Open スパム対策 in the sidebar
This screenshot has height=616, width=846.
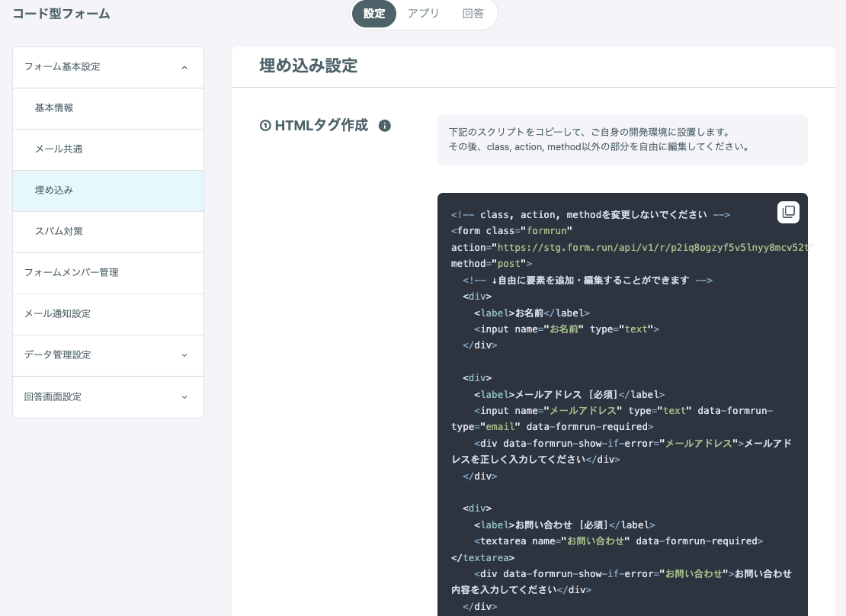pyautogui.click(x=108, y=232)
